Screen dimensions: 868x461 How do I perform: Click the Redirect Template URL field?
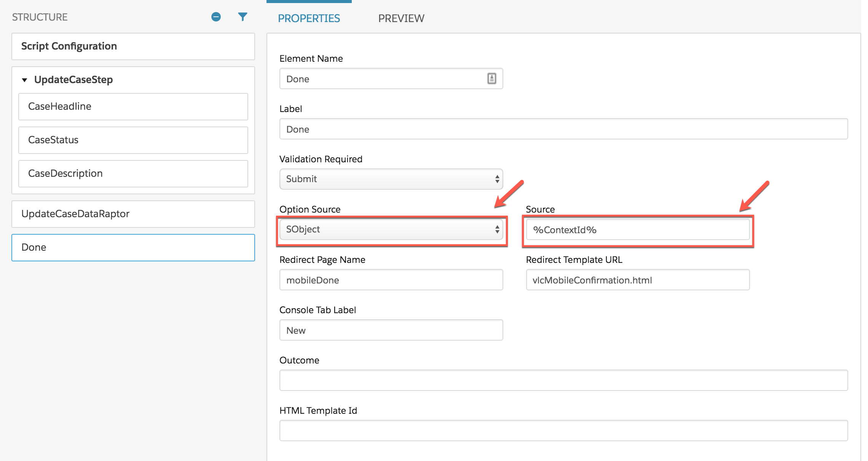638,280
